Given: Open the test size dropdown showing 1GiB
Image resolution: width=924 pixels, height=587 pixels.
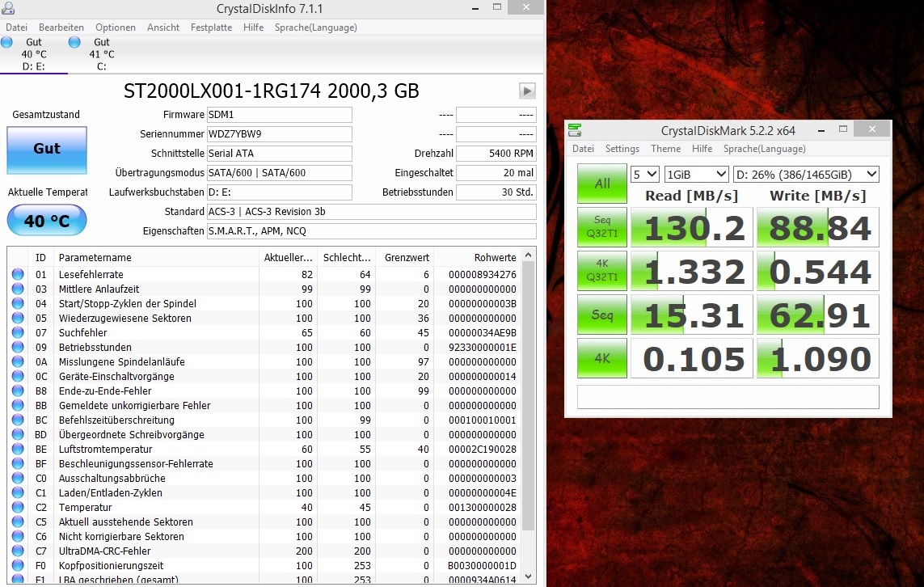Looking at the screenshot, I should pyautogui.click(x=697, y=174).
